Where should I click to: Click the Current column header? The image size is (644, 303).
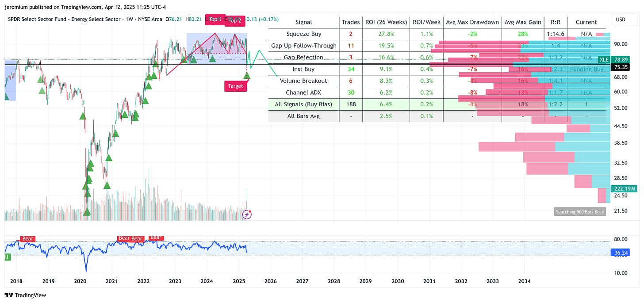click(586, 22)
